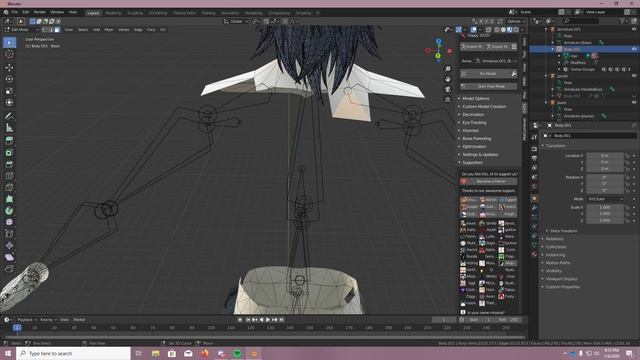The height and width of the screenshot is (360, 640).
Task: Hide jeans with its eye icon
Action: (x=634, y=102)
